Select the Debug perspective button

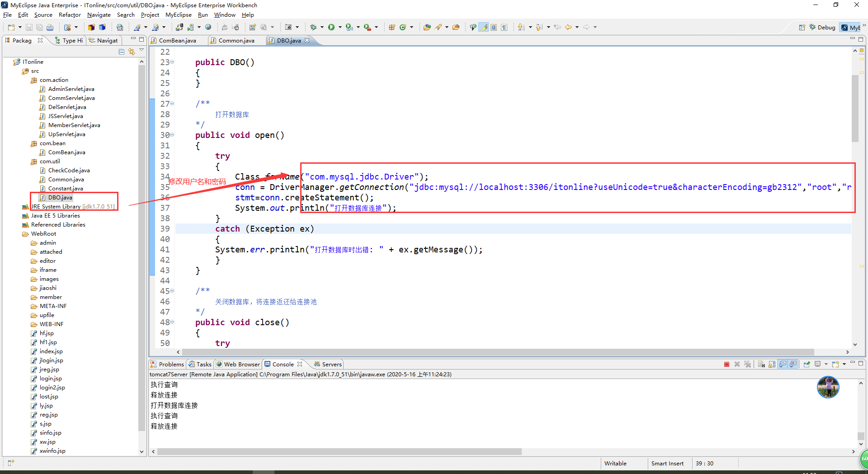(822, 27)
